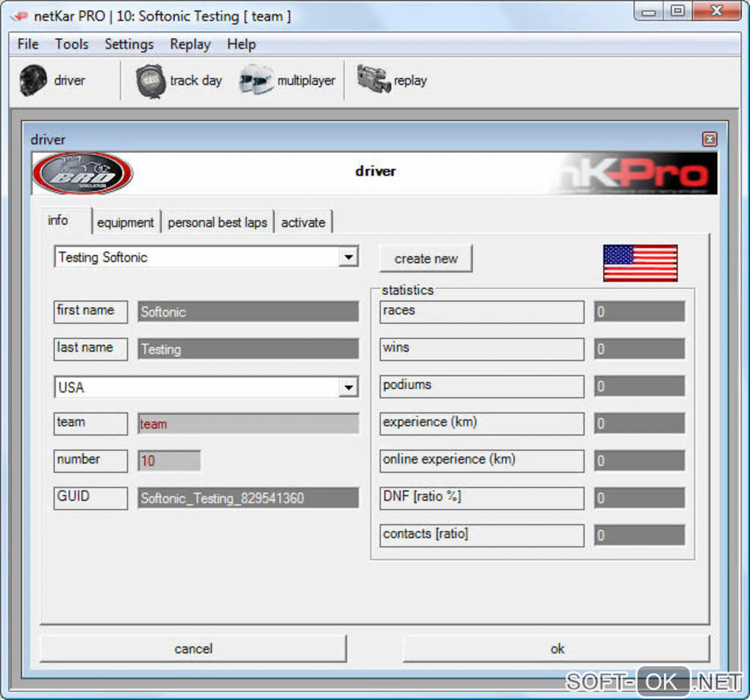Click last name field containing Testing
Viewport: 750px width, 700px height.
[248, 349]
